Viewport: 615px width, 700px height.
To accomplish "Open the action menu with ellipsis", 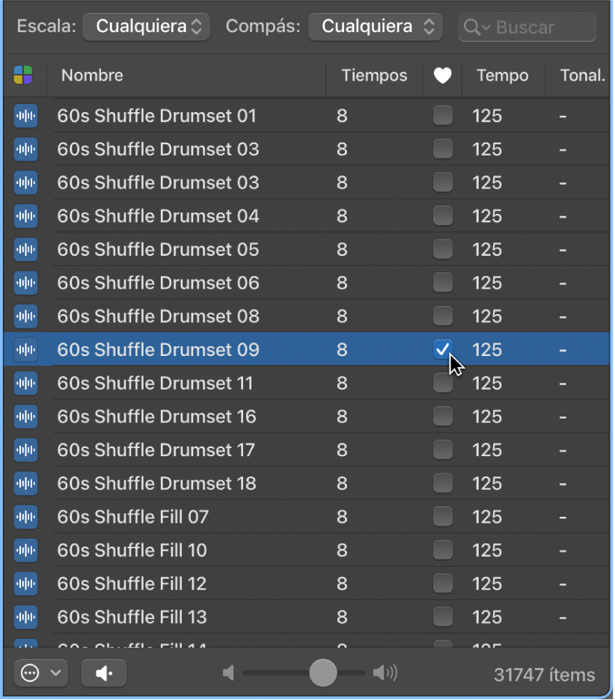I will 40,673.
